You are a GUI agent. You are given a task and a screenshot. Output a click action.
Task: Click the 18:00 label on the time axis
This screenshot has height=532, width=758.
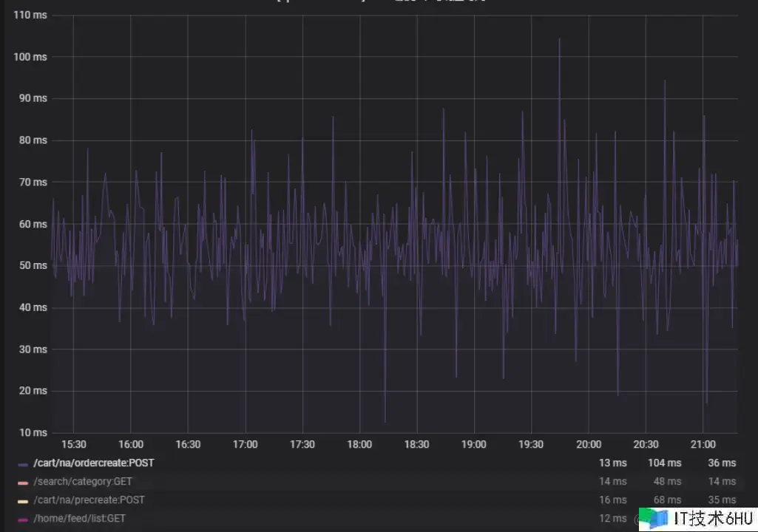(x=359, y=445)
